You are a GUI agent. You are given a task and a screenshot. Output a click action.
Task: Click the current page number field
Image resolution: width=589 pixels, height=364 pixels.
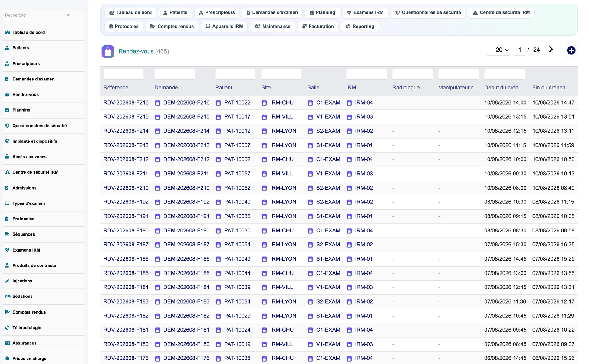pyautogui.click(x=520, y=50)
